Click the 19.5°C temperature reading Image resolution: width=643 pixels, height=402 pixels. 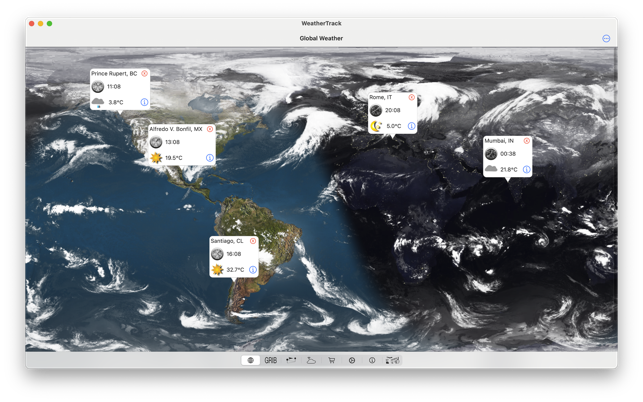173,158
